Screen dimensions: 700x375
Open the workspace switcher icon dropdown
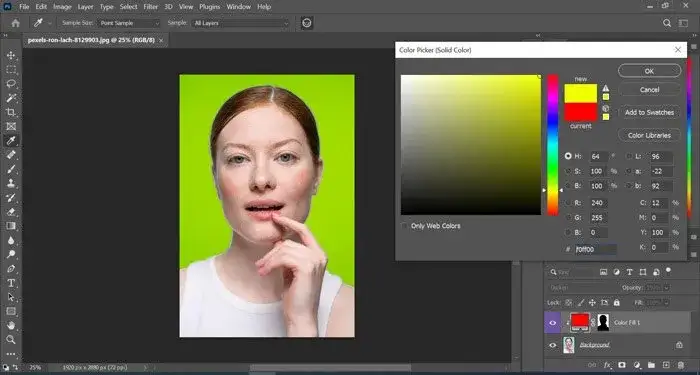[x=683, y=23]
